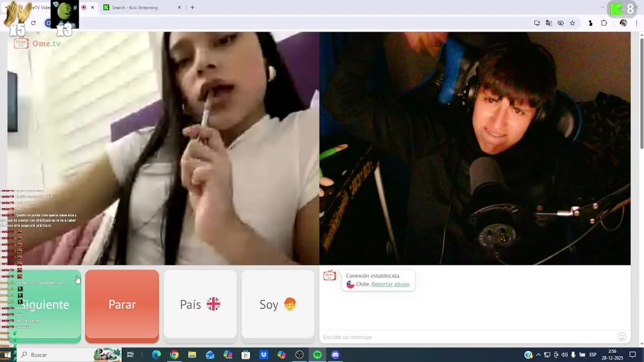
Task: Click the red Parar button
Action: 122,306
